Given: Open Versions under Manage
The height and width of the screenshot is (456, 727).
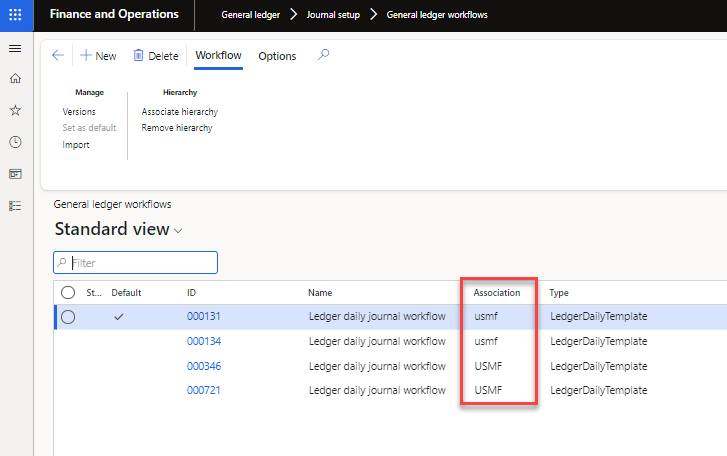Looking at the screenshot, I should 79,112.
